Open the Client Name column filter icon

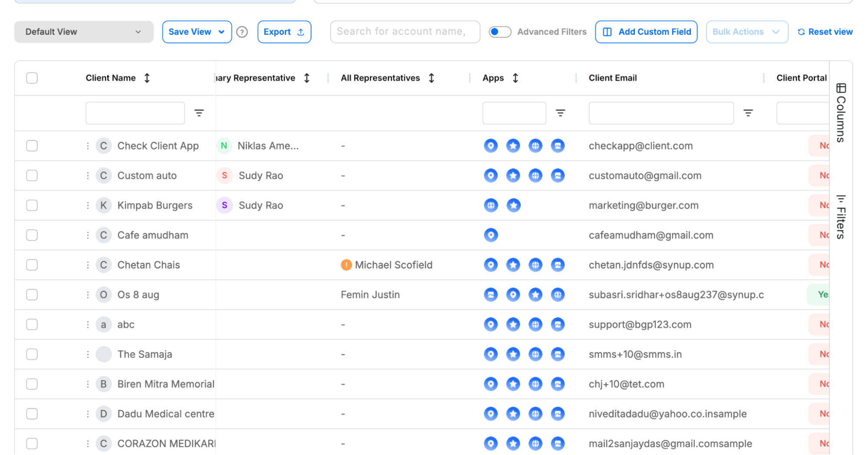199,113
